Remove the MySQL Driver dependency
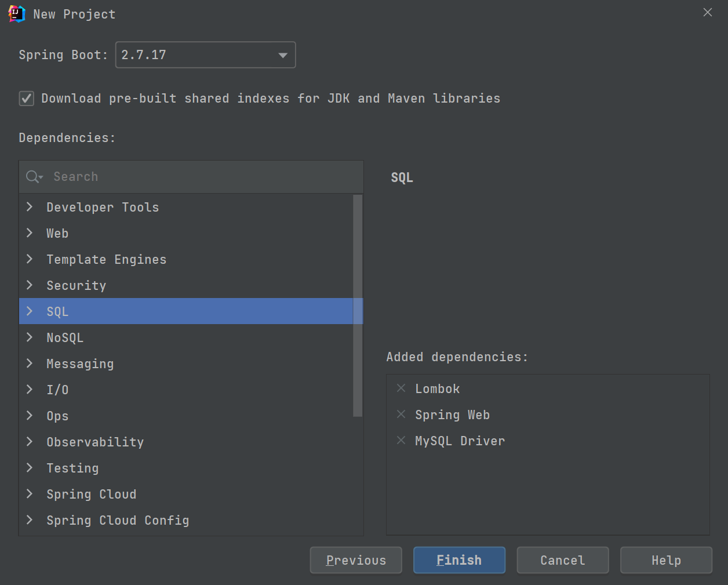 coord(401,441)
